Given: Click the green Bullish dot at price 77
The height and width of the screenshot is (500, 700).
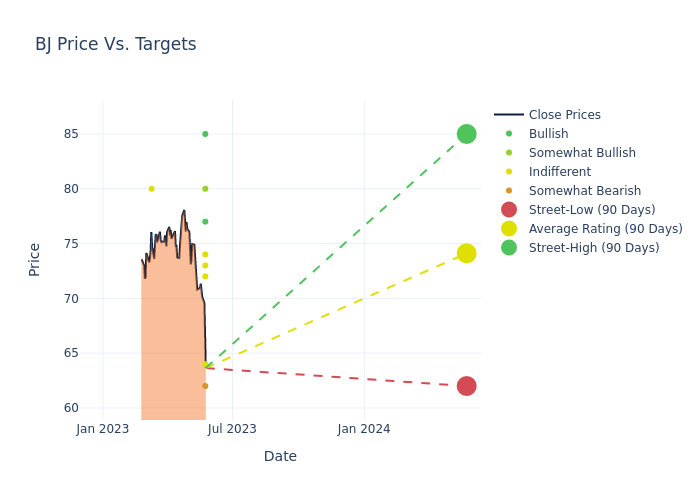Looking at the screenshot, I should (205, 222).
